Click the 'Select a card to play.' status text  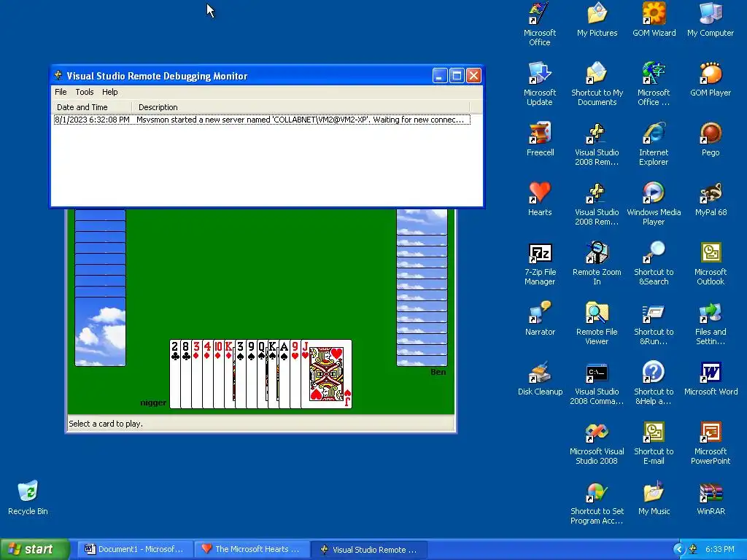click(106, 424)
